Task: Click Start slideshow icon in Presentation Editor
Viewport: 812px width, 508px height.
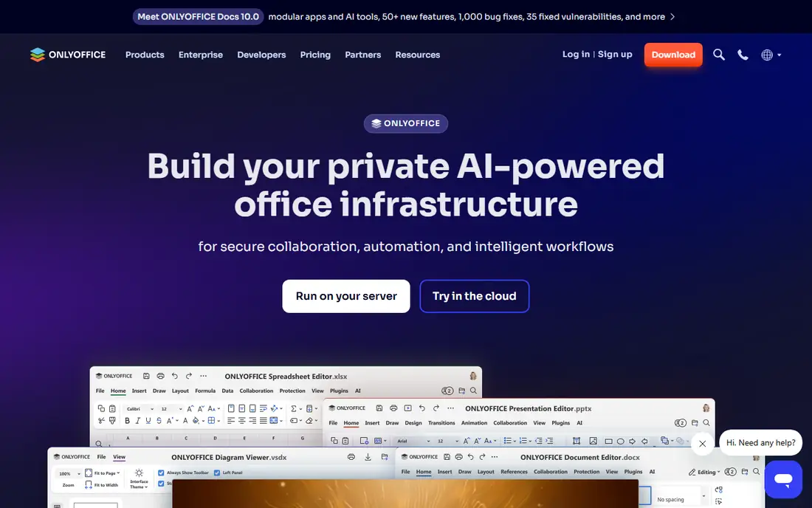Action: point(408,408)
